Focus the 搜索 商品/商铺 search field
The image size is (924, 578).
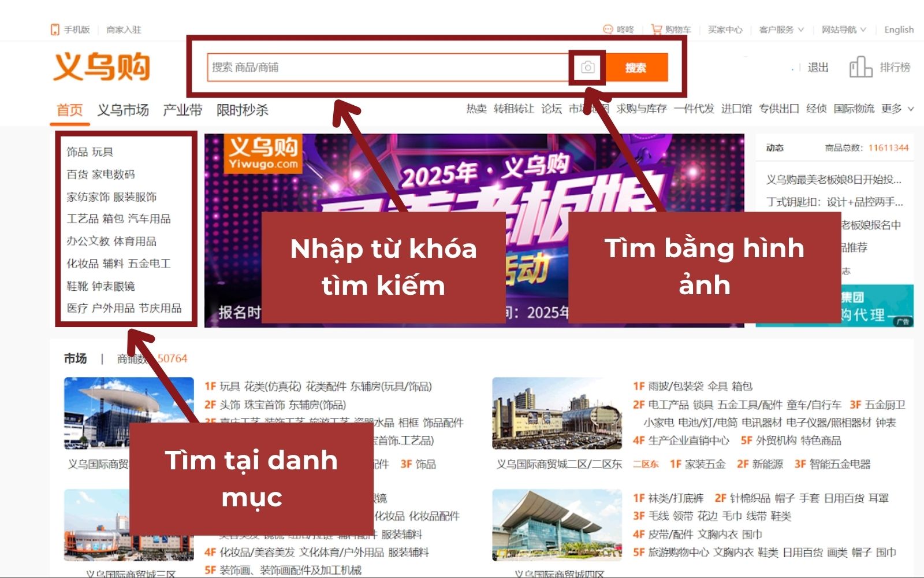[x=388, y=68]
